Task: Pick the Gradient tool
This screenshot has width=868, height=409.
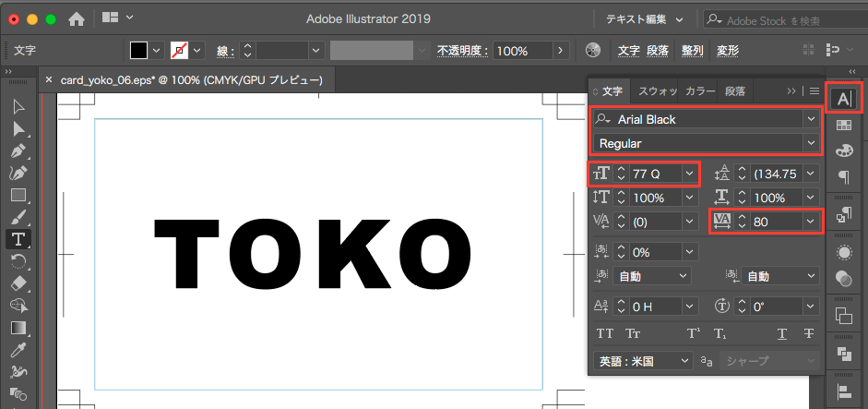Action: (18, 328)
